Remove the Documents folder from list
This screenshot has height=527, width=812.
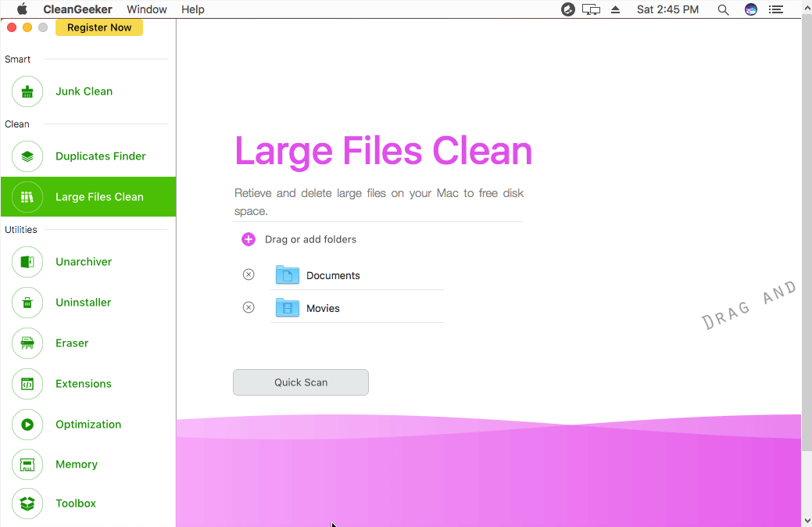coord(249,274)
